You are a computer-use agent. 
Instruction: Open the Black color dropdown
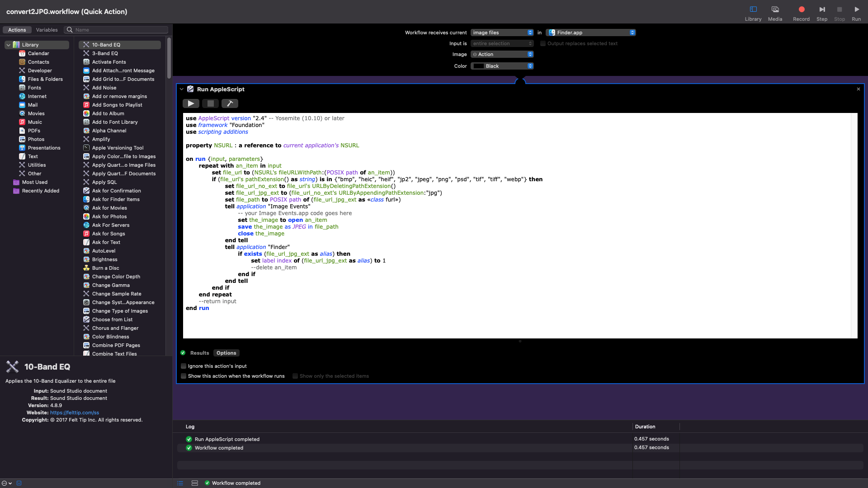coord(502,66)
